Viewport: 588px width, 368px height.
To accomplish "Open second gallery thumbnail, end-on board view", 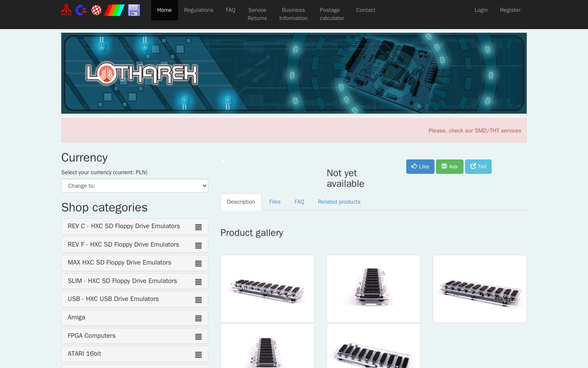I will click(x=374, y=289).
